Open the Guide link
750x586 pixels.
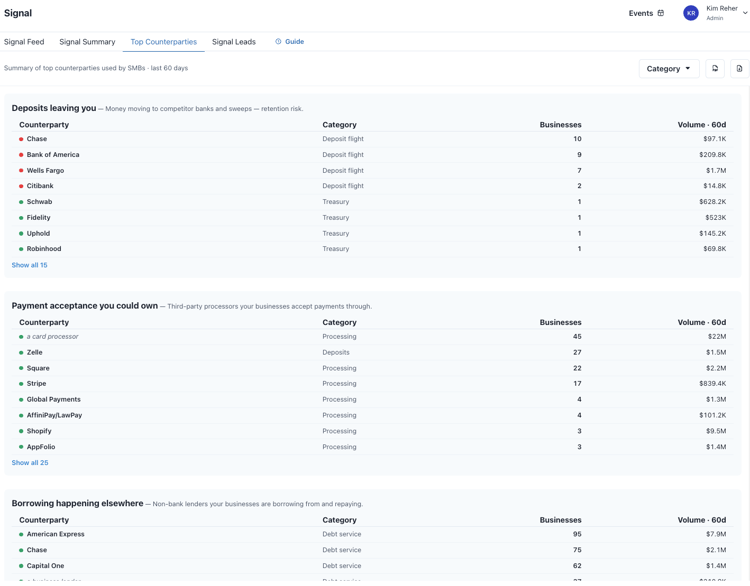coord(294,42)
